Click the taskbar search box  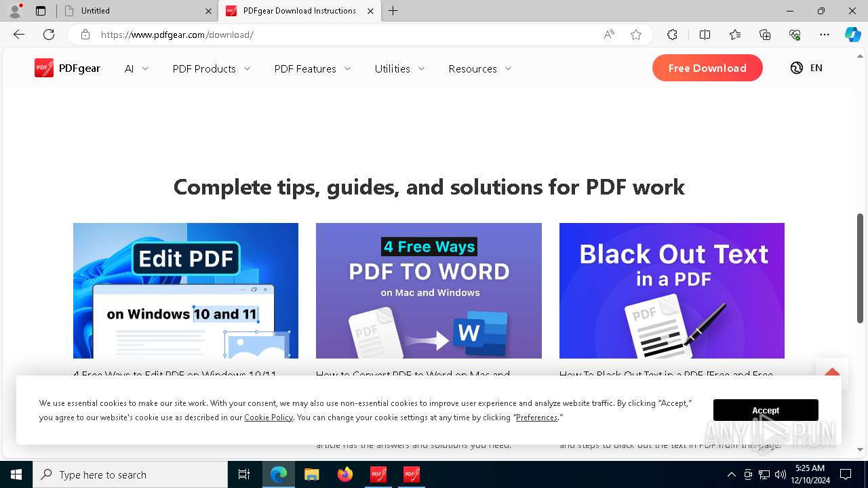[x=130, y=474]
